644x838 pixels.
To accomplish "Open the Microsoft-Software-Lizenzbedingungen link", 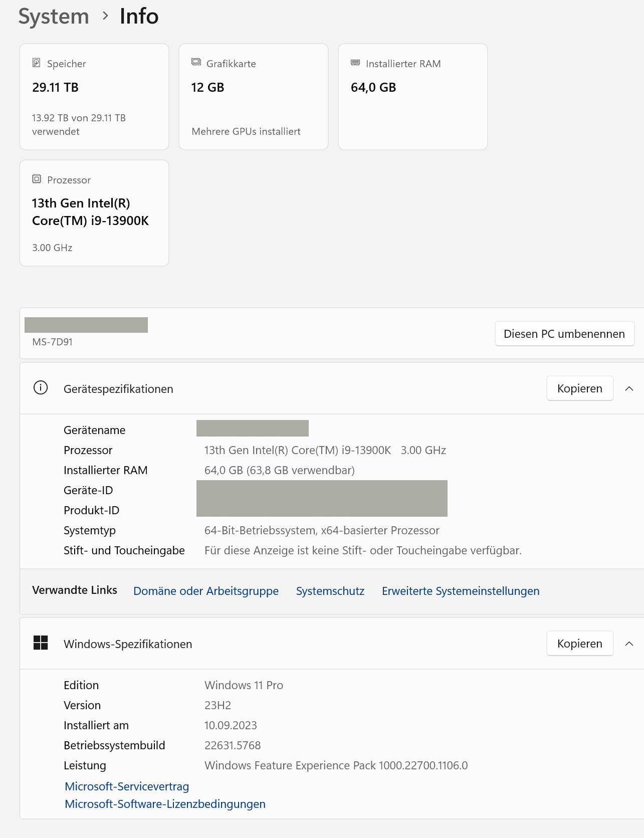I will pyautogui.click(x=165, y=804).
